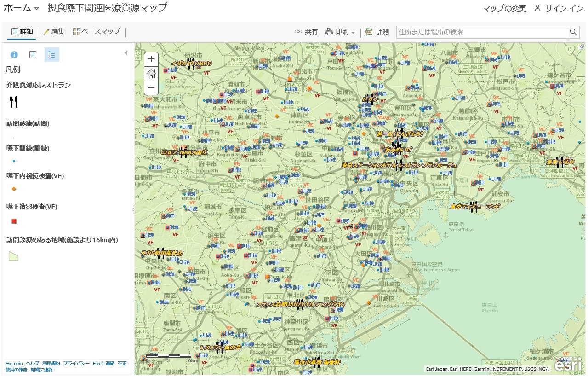588x377 pixels.
Task: Open the Esri.com footer link
Action: click(14, 363)
